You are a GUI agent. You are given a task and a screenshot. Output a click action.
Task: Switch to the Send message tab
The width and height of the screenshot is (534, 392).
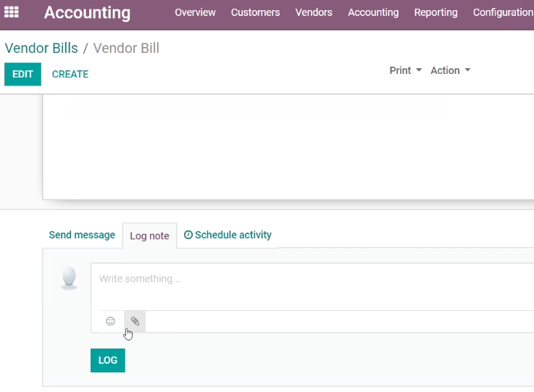click(x=82, y=235)
